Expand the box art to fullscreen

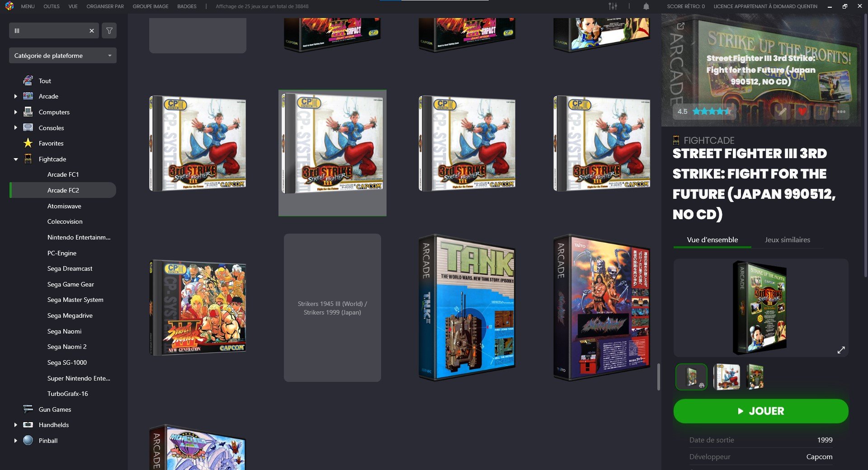[841, 350]
